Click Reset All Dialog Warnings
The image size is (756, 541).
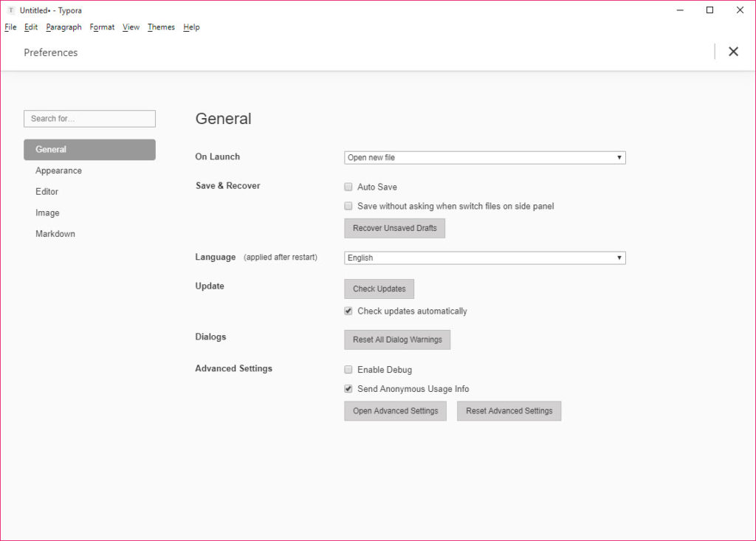tap(397, 340)
